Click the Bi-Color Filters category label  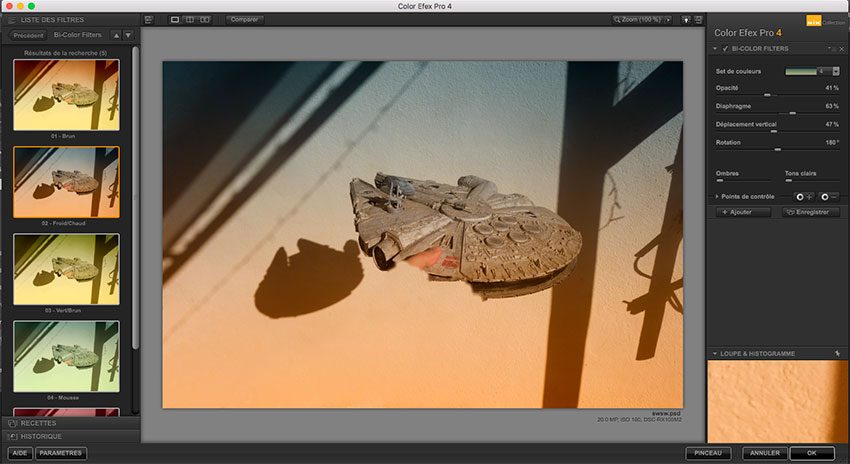tap(78, 35)
